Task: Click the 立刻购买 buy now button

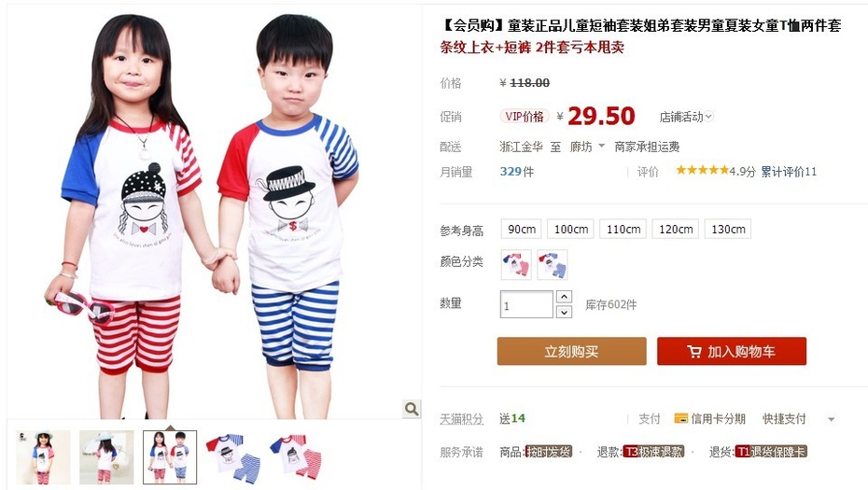Action: [x=571, y=351]
